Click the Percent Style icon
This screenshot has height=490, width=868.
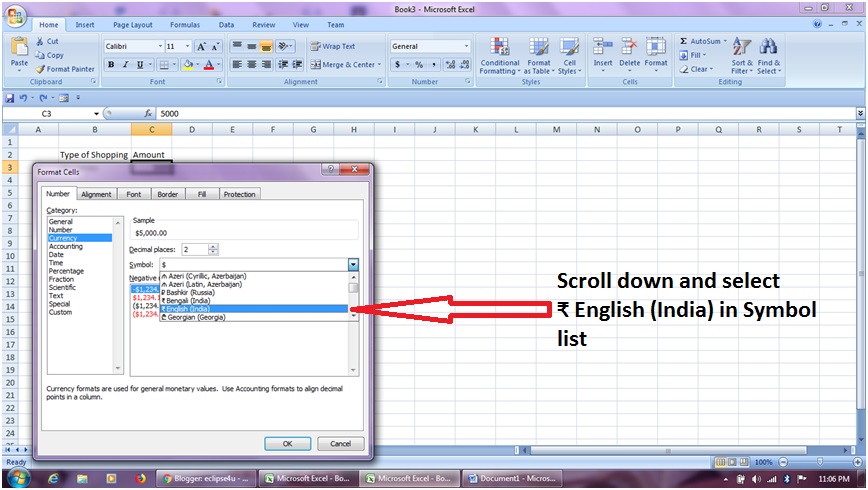(x=419, y=65)
